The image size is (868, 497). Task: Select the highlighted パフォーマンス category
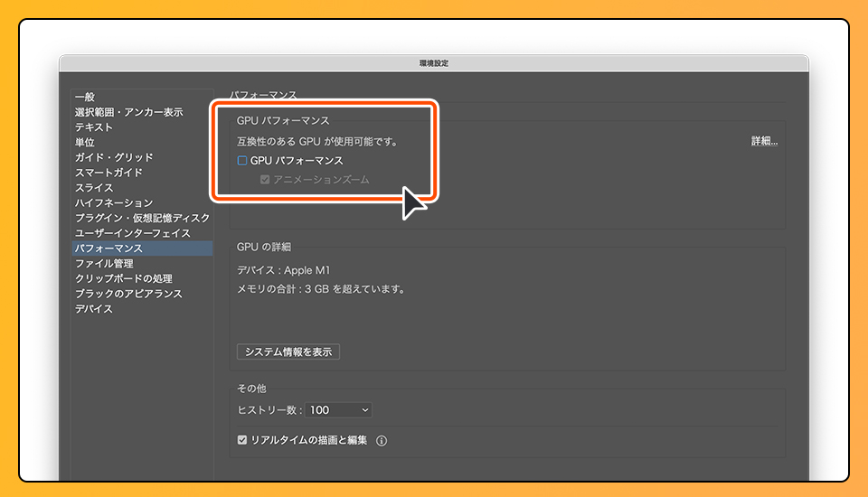pyautogui.click(x=142, y=248)
